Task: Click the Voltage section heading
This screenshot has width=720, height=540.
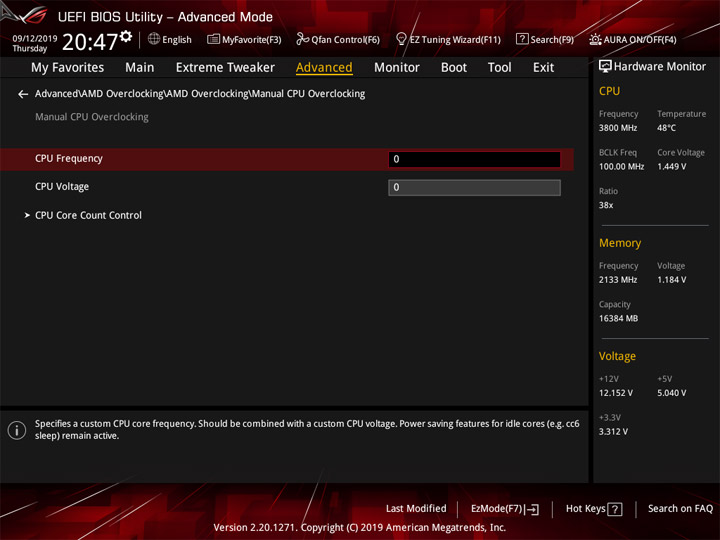Action: click(617, 356)
